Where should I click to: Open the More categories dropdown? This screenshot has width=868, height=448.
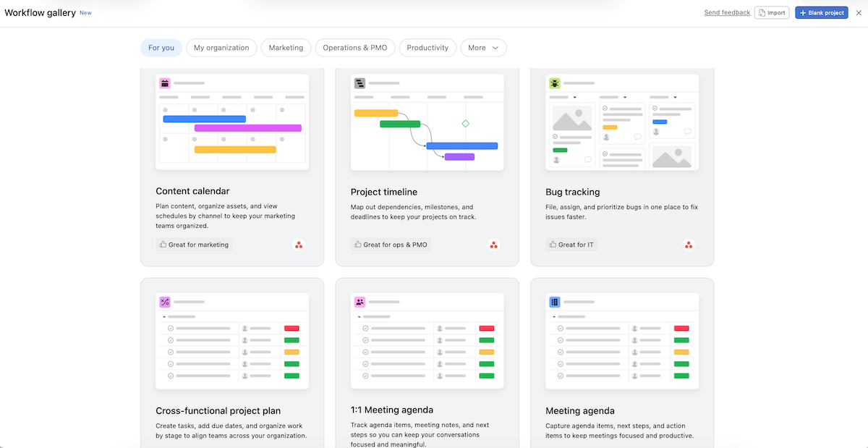coord(483,48)
